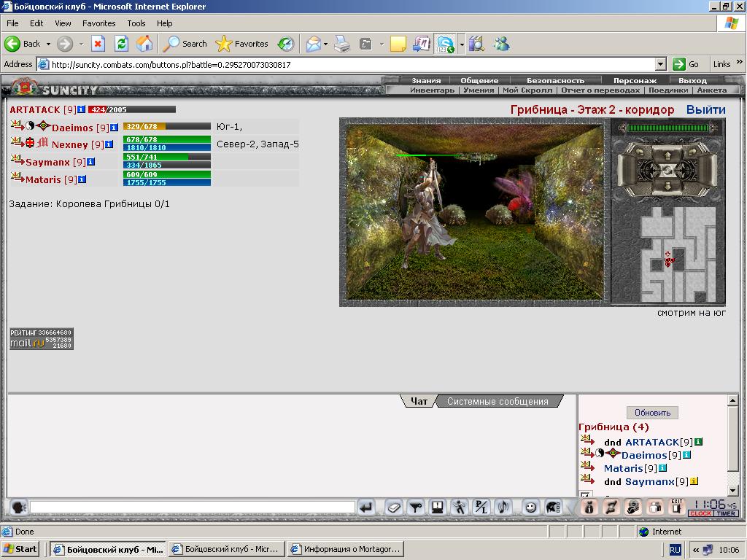Stop page loading with red X icon
The width and height of the screenshot is (747, 560).
(x=98, y=44)
